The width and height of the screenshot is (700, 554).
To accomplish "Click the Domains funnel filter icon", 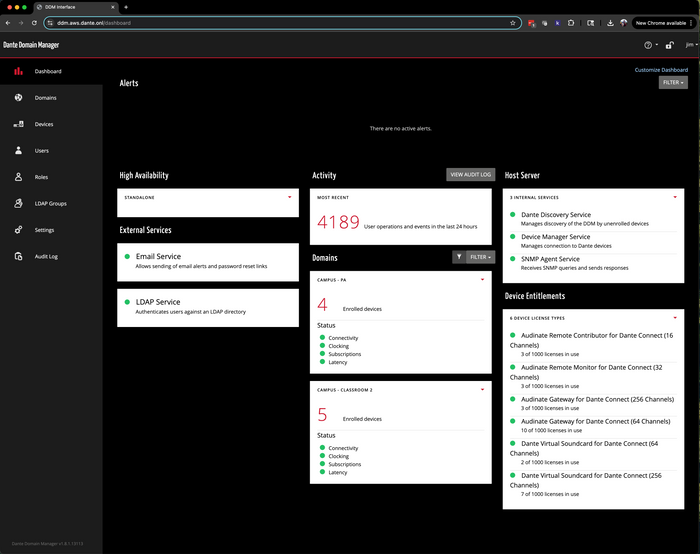I will [459, 257].
